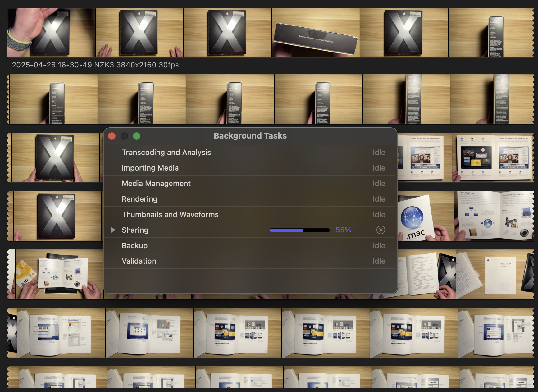The height and width of the screenshot is (392, 538).
Task: Click the Sharing progress bar
Action: (x=299, y=230)
